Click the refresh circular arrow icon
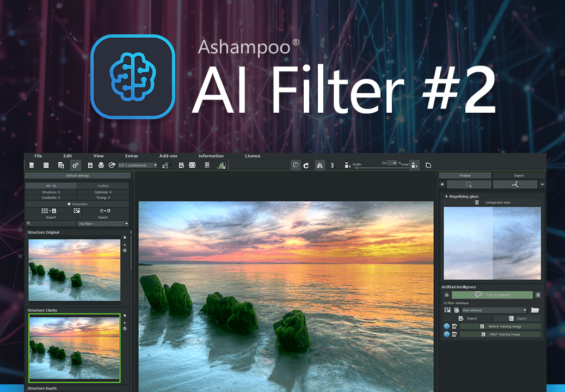Screen dimensions: 565x392 tap(306, 166)
